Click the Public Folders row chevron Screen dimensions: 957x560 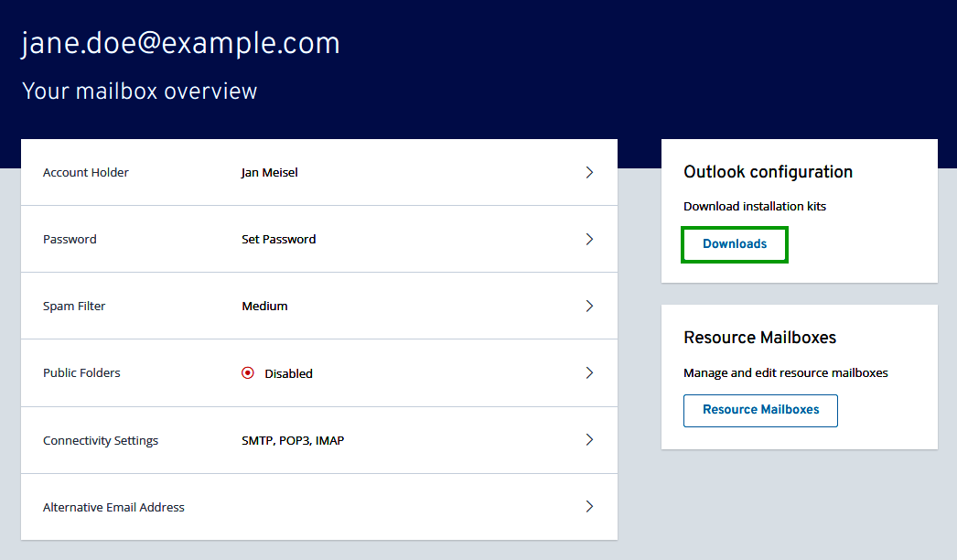(x=590, y=372)
